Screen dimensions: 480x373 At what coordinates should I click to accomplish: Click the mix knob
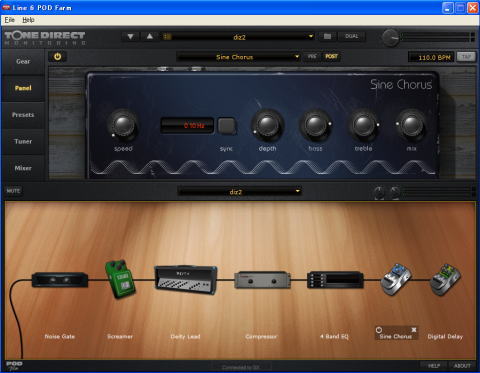point(411,126)
